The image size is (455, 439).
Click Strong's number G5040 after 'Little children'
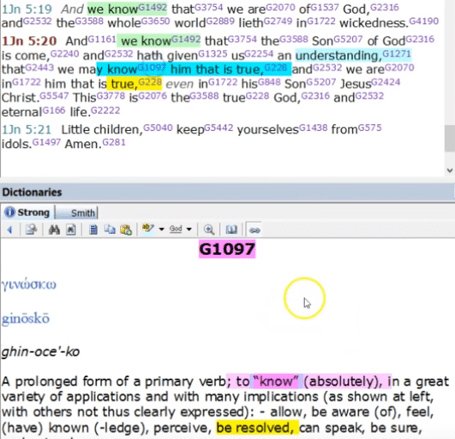(x=158, y=128)
